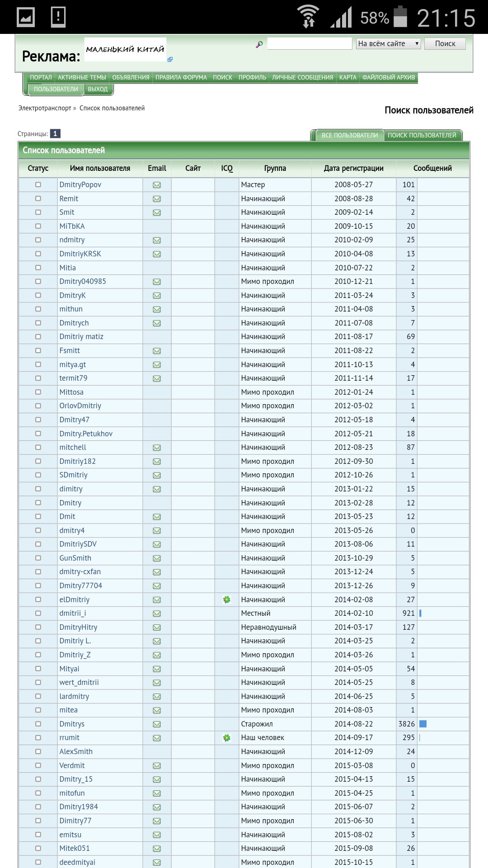Click the email icon for DmitryPopov
The image size is (488, 868).
[x=157, y=185]
